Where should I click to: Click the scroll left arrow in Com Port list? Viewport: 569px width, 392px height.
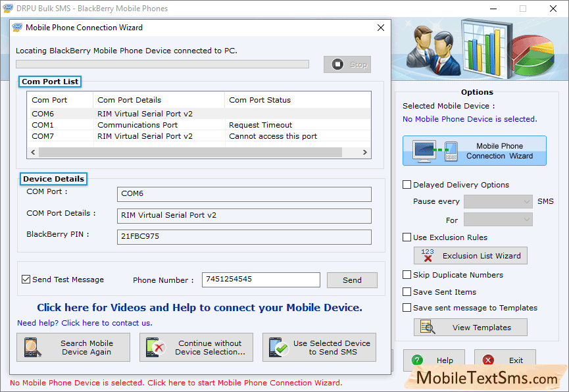click(33, 152)
